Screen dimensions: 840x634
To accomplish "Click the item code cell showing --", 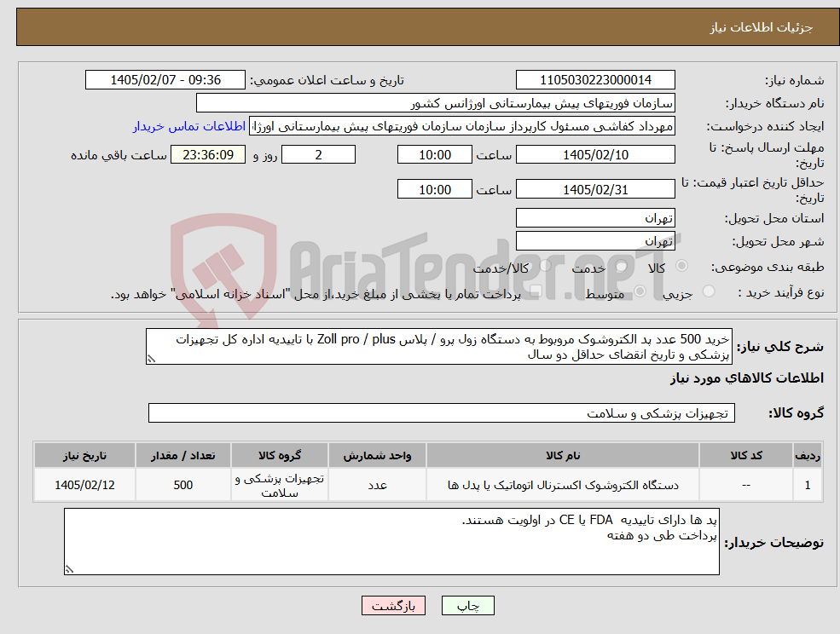I will click(746, 485).
